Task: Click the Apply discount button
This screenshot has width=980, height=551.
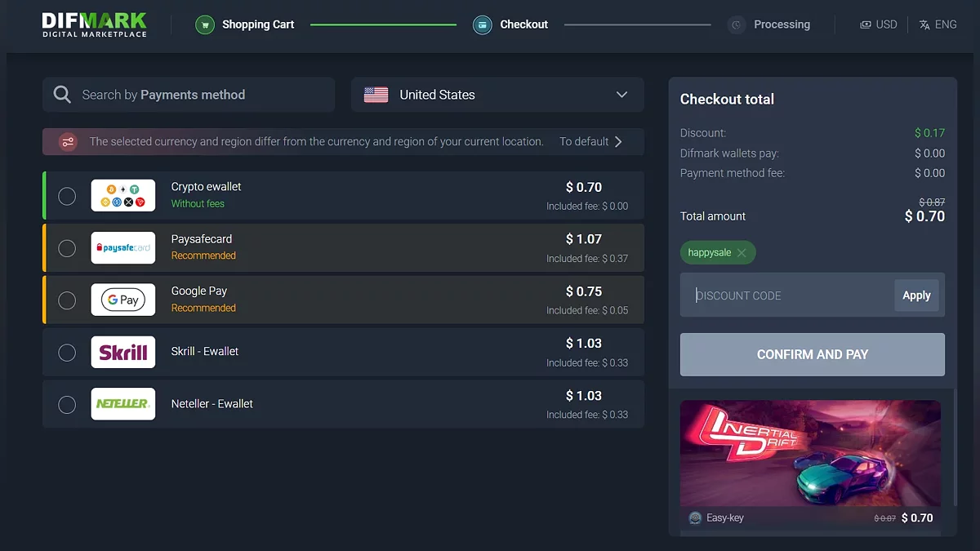Action: (916, 295)
